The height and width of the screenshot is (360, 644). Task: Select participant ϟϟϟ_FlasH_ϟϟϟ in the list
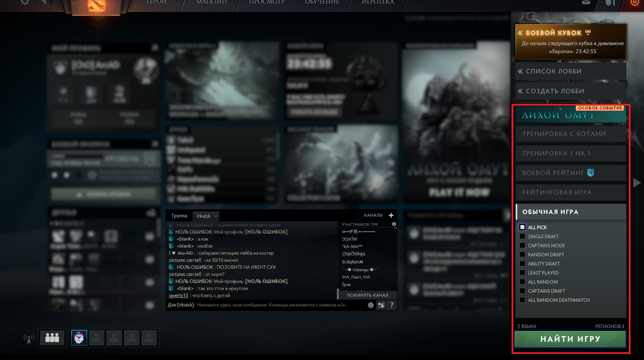click(356, 277)
